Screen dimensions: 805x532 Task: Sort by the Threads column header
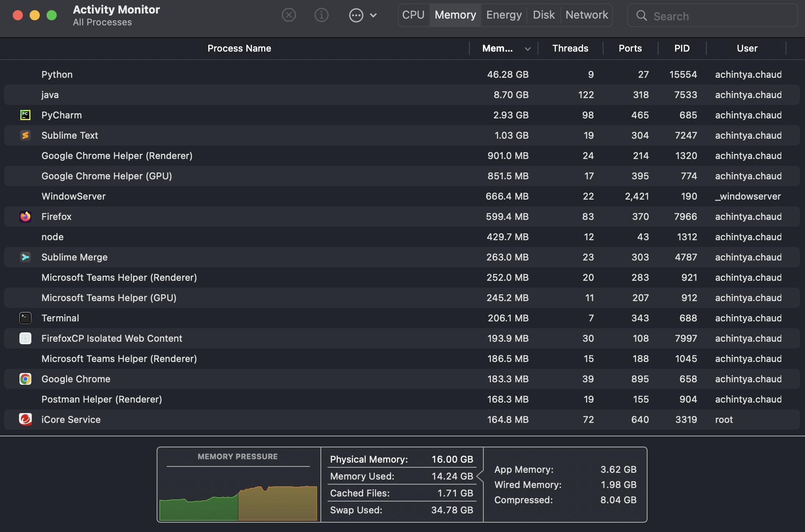(570, 48)
